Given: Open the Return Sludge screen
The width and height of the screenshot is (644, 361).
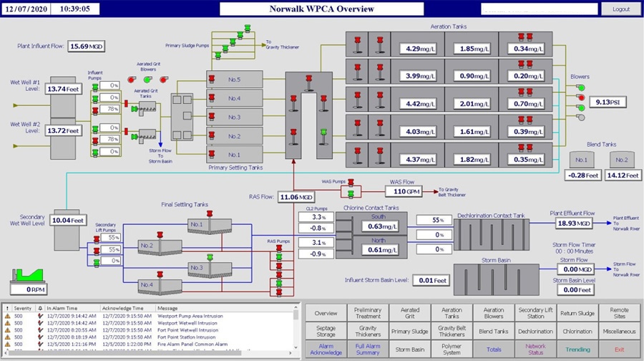Looking at the screenshot, I should tap(577, 313).
